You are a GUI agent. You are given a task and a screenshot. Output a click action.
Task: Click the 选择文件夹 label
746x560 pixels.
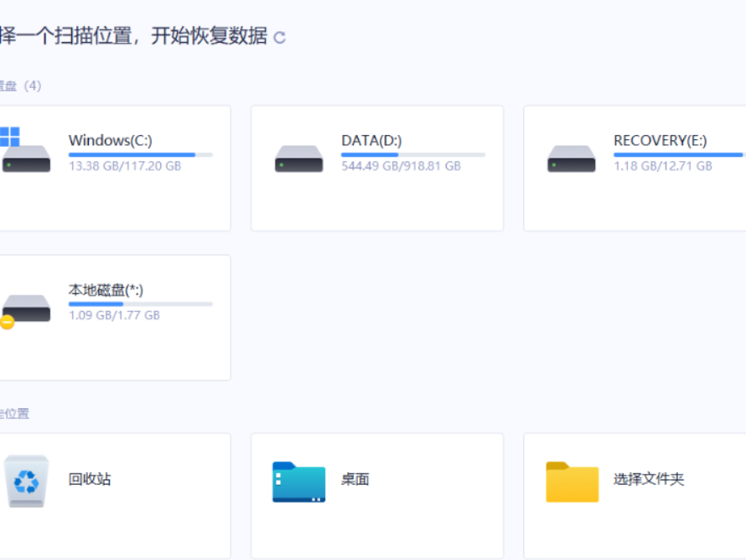pyautogui.click(x=649, y=480)
